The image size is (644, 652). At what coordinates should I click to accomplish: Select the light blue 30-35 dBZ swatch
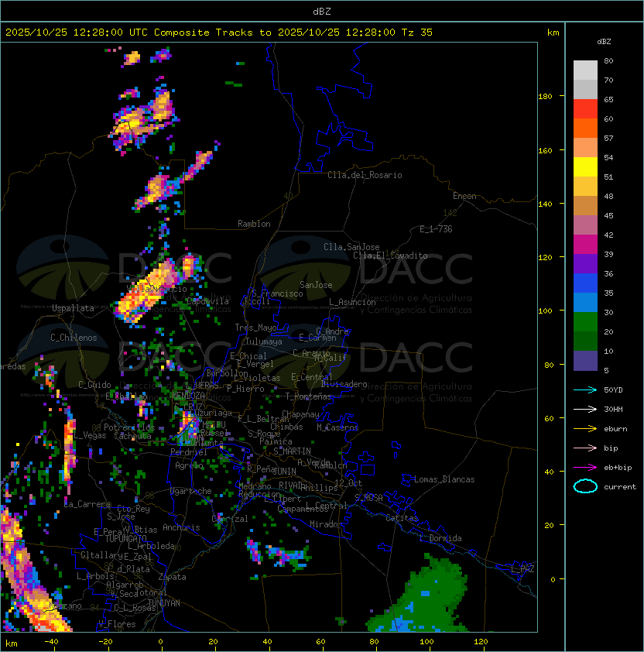(585, 302)
